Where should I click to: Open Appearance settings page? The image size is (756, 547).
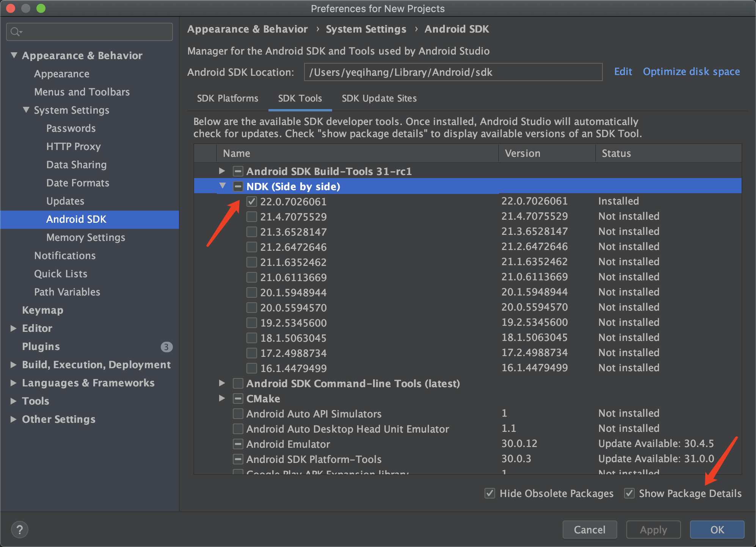coord(62,74)
